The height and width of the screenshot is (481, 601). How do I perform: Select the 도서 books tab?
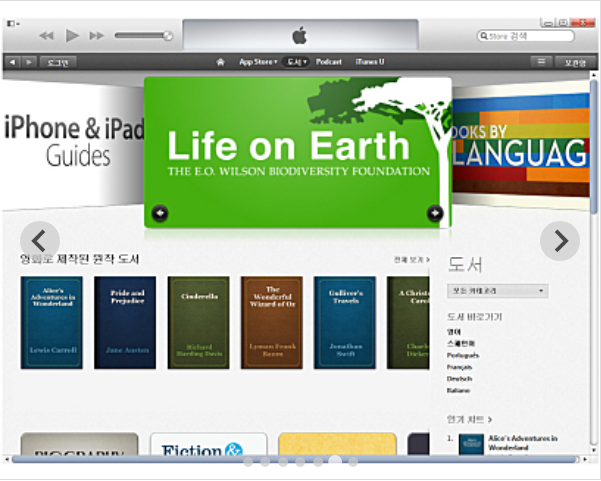(x=296, y=62)
